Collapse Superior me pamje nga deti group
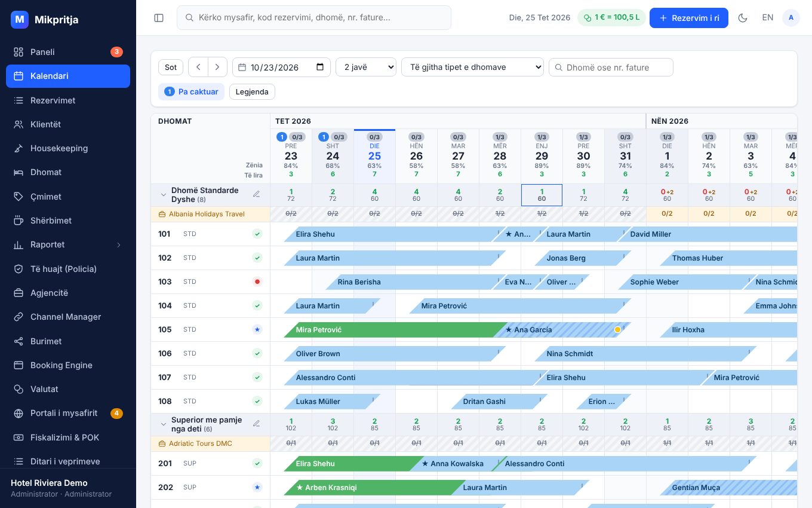 163,424
